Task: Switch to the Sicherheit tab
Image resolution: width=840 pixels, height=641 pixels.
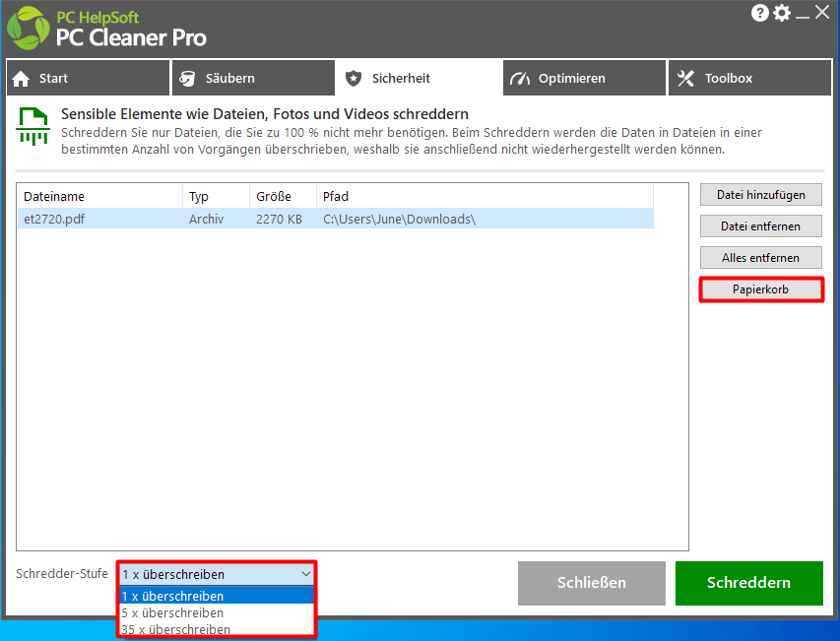Action: tap(419, 78)
